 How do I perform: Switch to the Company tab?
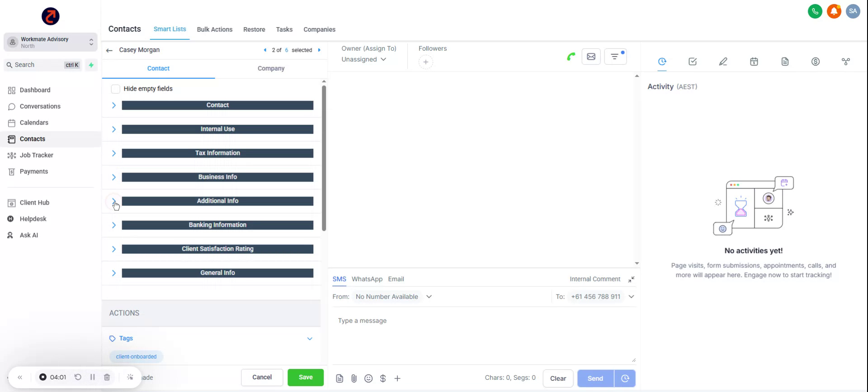(x=271, y=68)
